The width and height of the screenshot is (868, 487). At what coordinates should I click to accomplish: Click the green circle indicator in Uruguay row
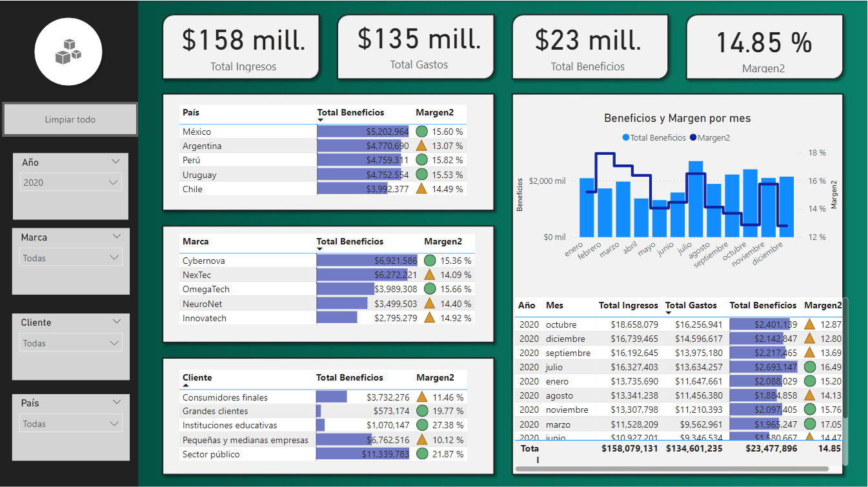[422, 174]
